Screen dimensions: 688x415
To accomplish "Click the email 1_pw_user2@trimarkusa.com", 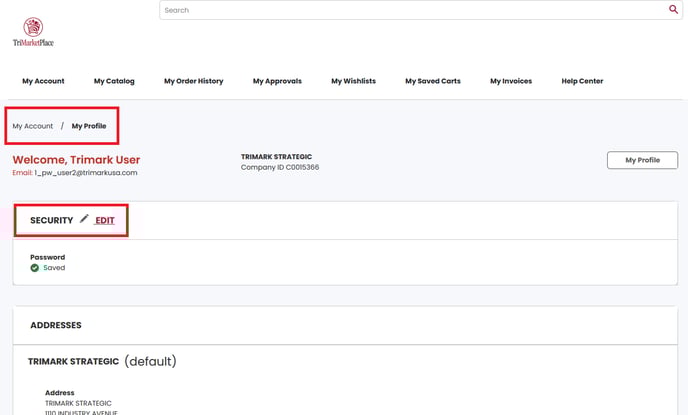I will pos(86,173).
